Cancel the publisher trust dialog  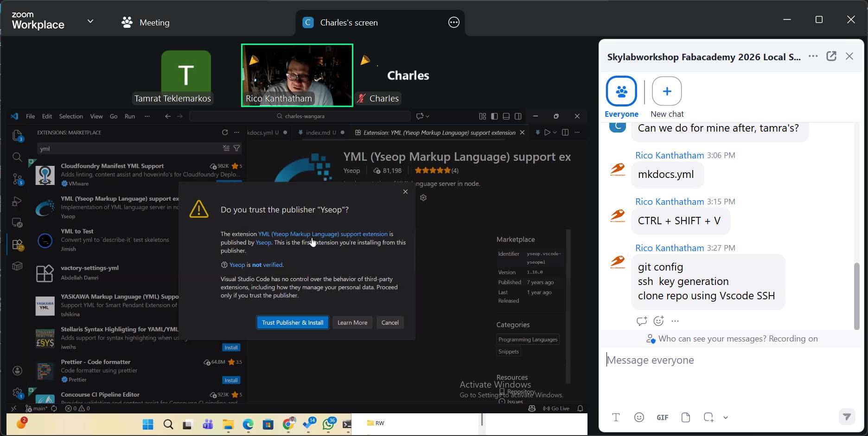[390, 322]
